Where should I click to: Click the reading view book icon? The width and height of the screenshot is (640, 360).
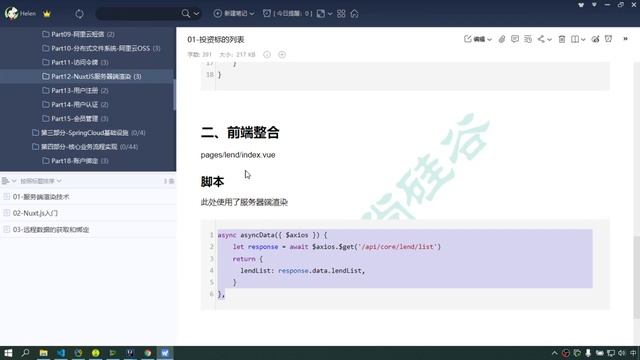point(575,39)
